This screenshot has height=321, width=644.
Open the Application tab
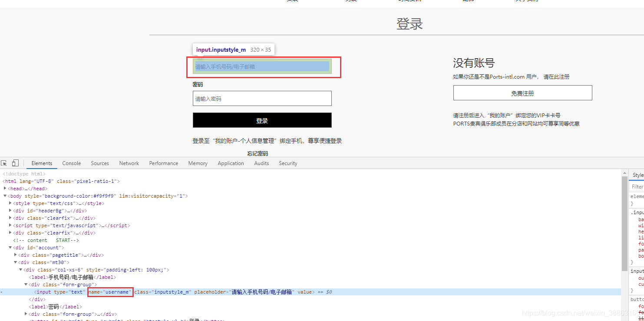tap(231, 163)
